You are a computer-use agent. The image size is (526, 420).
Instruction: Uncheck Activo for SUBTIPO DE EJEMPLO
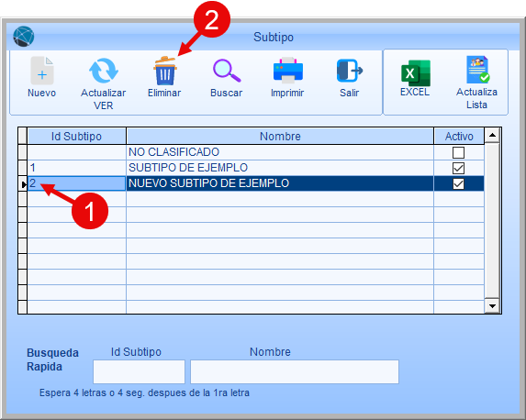tap(458, 168)
